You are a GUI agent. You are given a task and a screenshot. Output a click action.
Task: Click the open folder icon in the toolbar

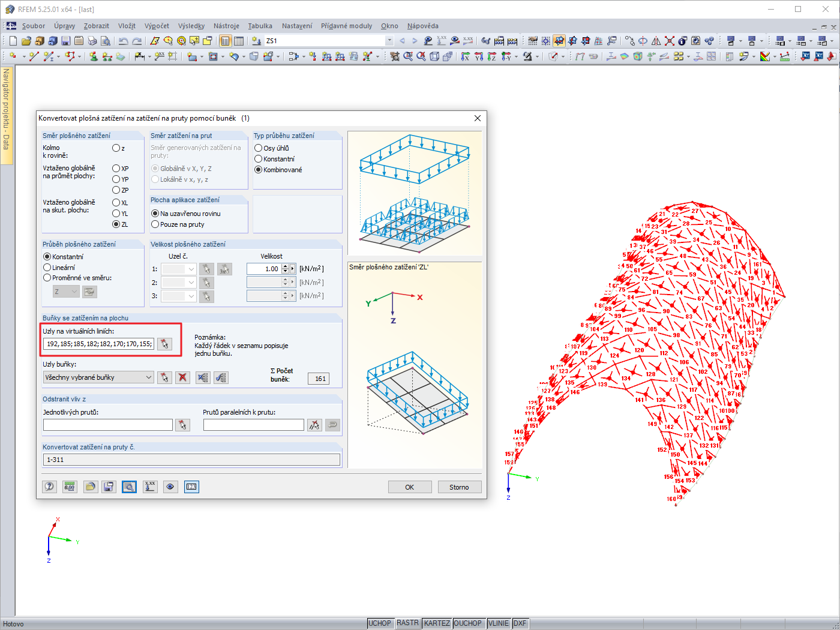coord(26,41)
